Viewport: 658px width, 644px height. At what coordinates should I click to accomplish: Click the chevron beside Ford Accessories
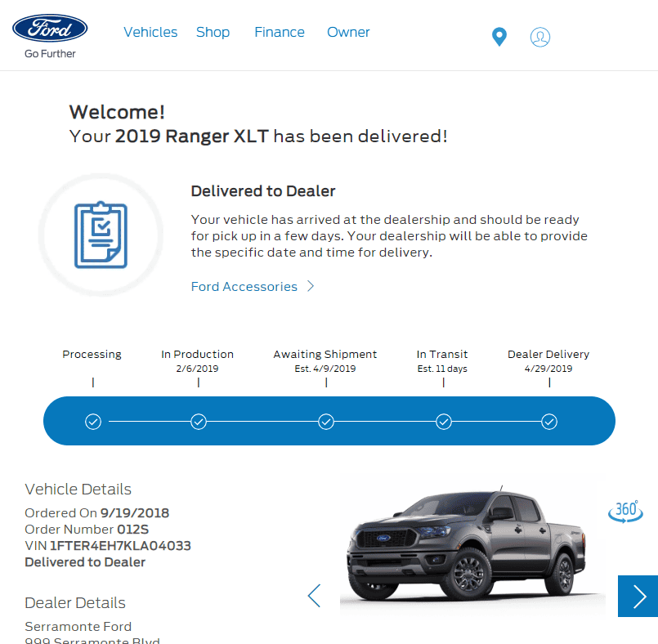311,286
